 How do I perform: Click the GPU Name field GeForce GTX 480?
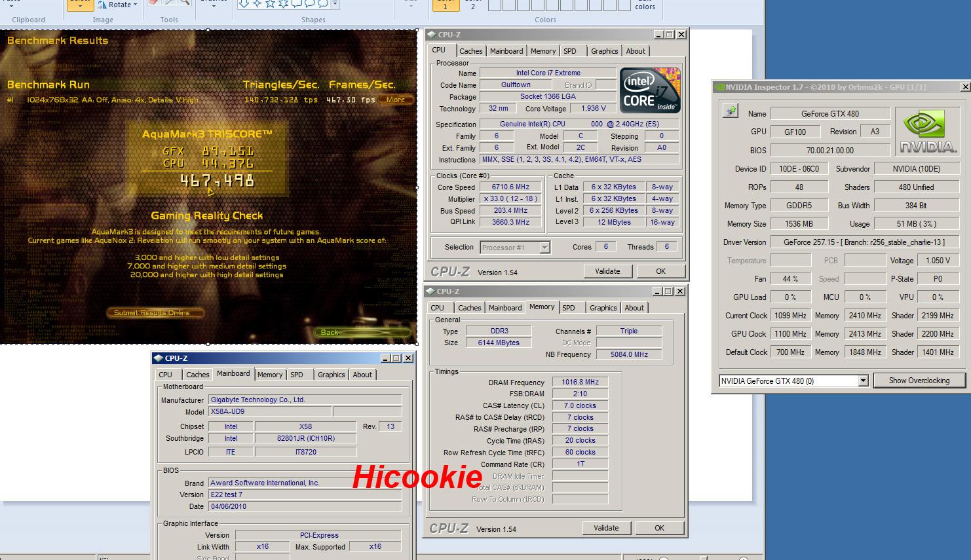pyautogui.click(x=830, y=113)
